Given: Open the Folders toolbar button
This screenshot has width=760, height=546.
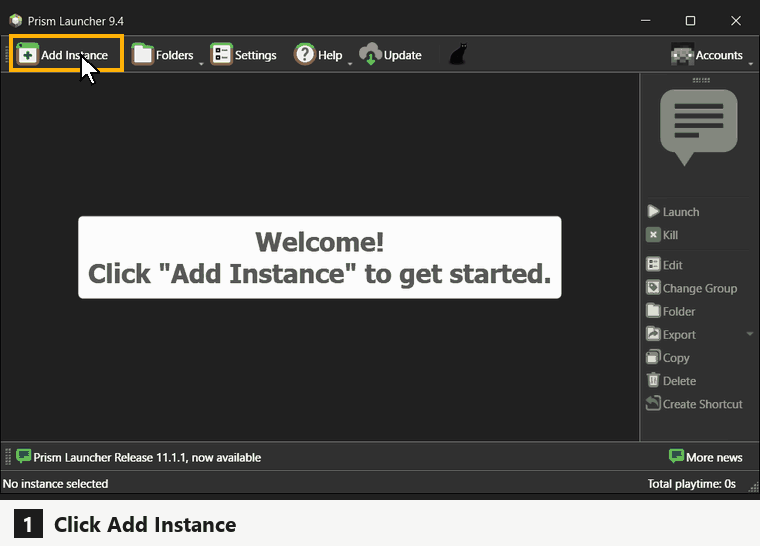Looking at the screenshot, I should (x=163, y=55).
